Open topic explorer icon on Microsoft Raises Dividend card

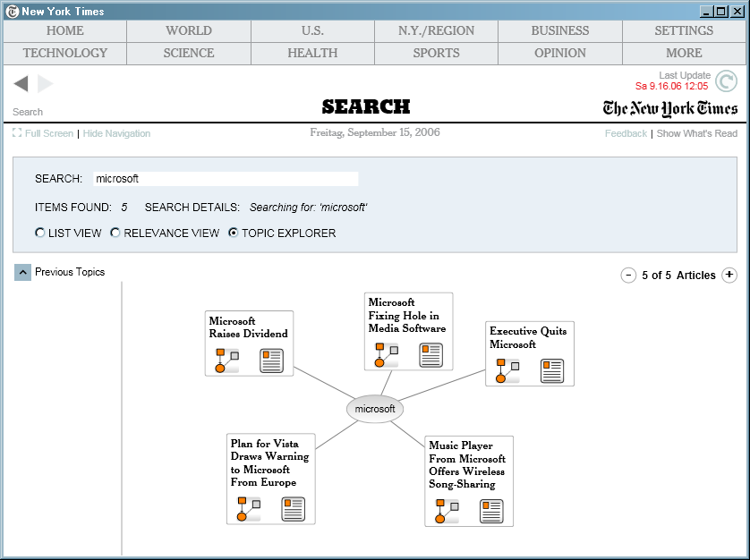coord(226,361)
